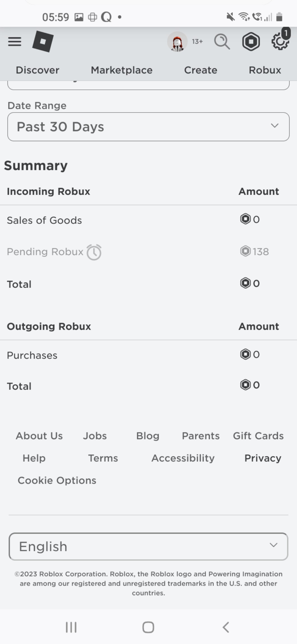Select the Robux tab

265,70
